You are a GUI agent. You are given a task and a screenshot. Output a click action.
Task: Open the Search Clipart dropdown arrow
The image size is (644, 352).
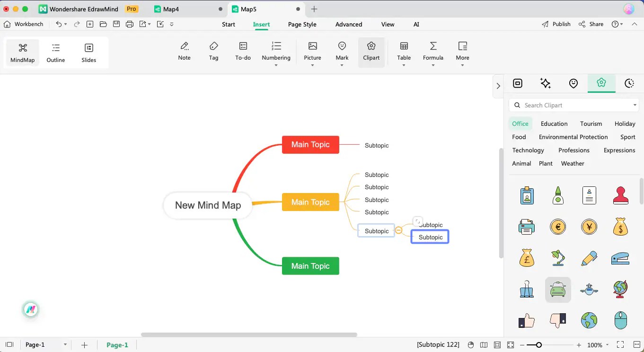(635, 105)
